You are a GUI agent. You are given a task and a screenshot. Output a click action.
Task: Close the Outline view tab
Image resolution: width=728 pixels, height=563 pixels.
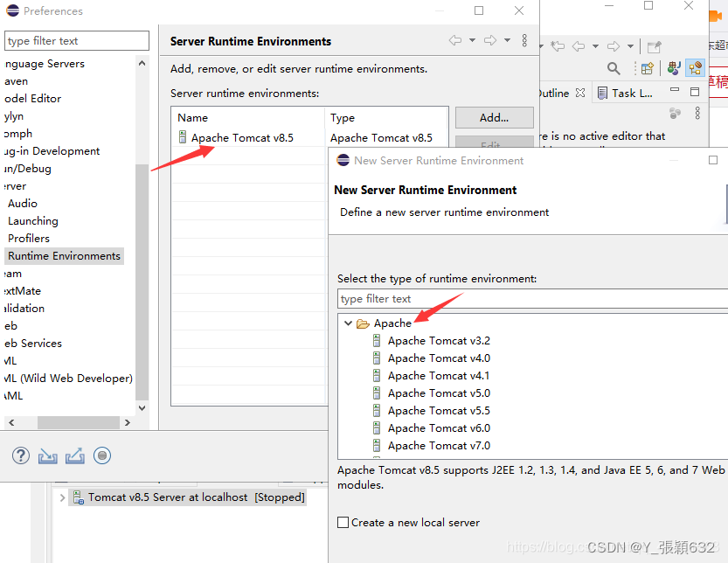(580, 93)
